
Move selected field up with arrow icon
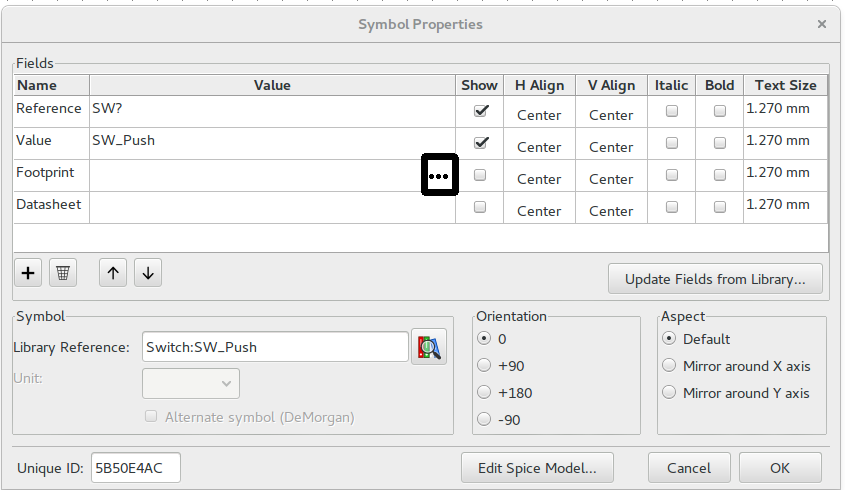113,273
